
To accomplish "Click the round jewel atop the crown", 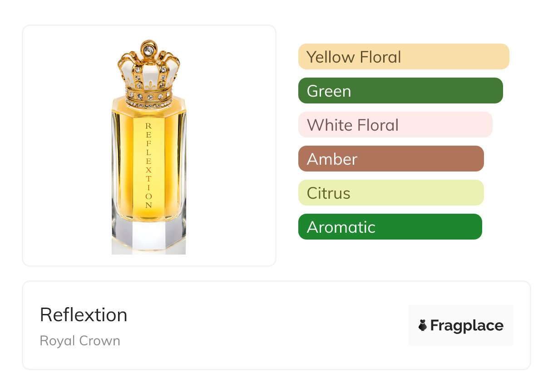I will point(148,48).
